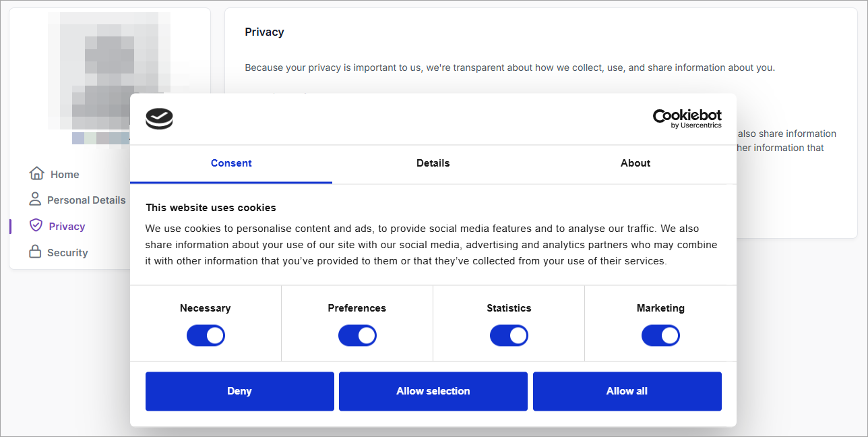
Task: Disable the Preferences cookies switch
Action: [x=357, y=335]
